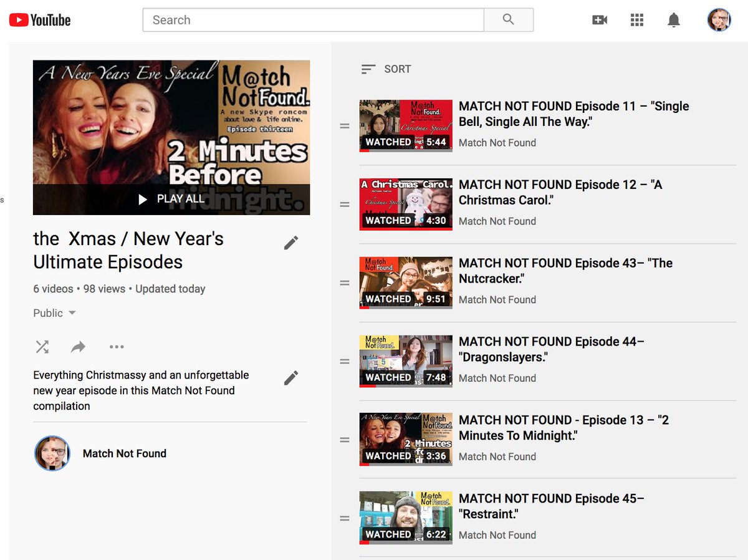Grab the drag handle for Episode 43

tap(345, 283)
